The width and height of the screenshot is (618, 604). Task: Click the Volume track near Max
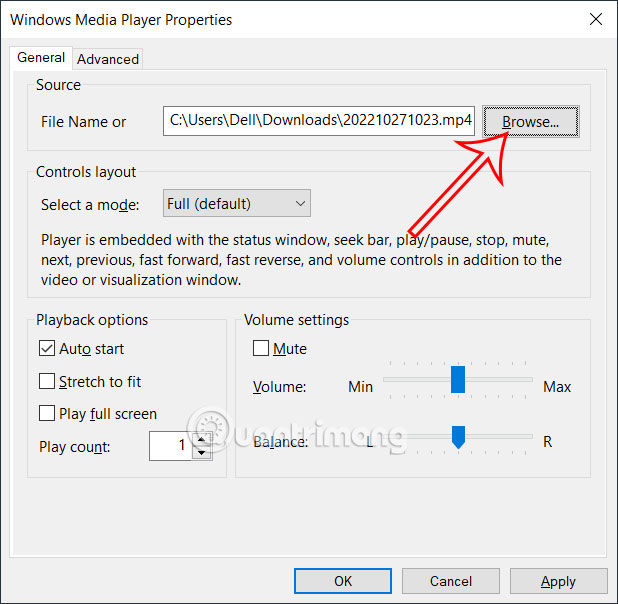(526, 379)
